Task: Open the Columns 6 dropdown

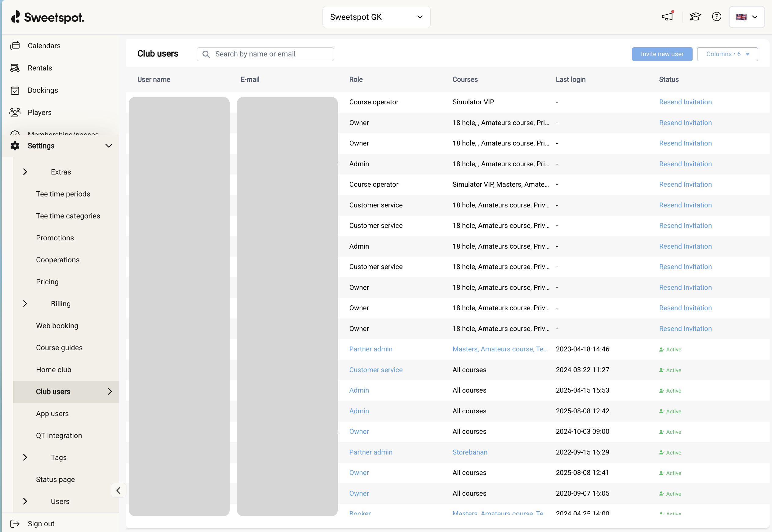Action: (x=727, y=54)
